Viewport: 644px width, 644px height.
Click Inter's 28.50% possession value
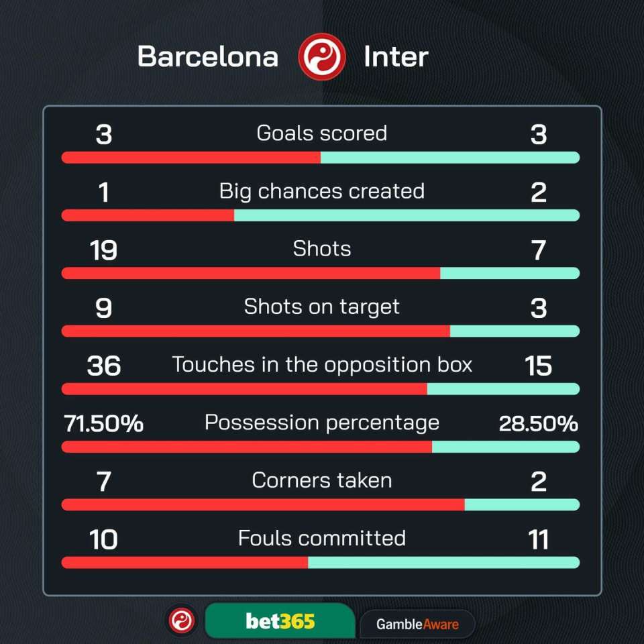[x=538, y=423]
